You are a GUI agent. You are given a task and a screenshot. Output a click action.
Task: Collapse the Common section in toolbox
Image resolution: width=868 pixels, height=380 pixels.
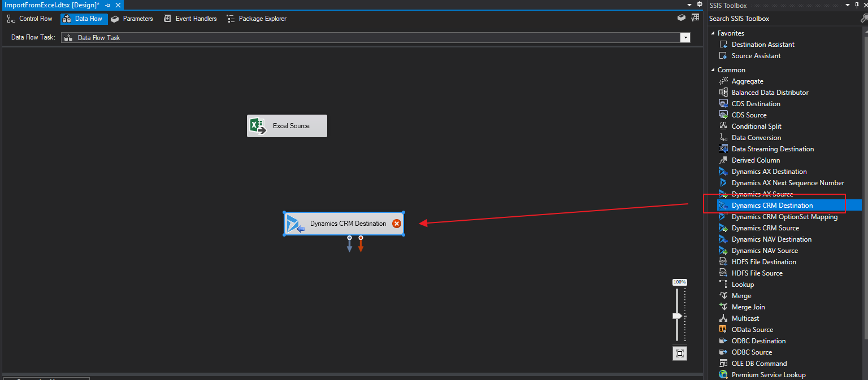[x=713, y=70]
